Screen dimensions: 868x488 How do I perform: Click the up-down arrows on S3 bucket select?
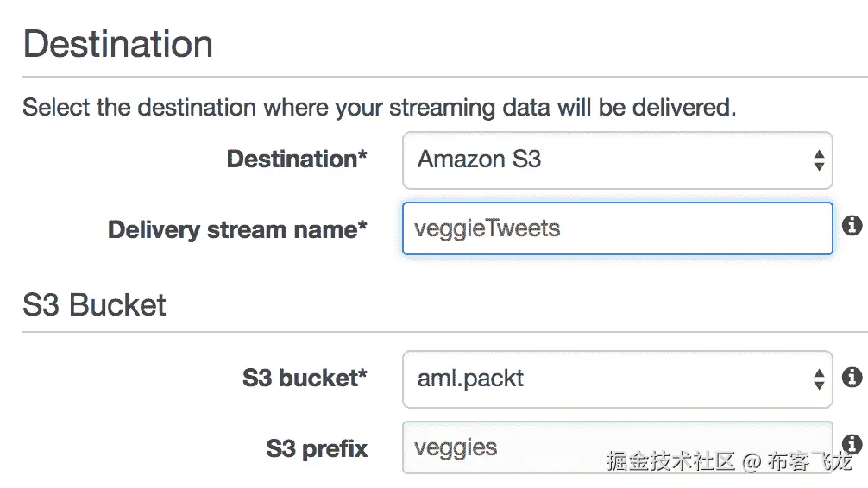[818, 379]
